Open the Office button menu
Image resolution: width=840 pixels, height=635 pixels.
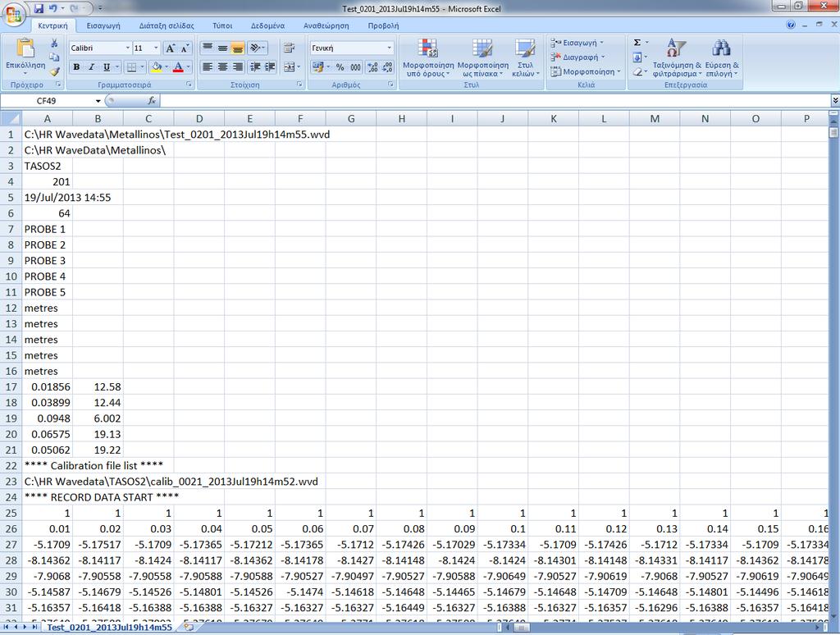coord(15,15)
